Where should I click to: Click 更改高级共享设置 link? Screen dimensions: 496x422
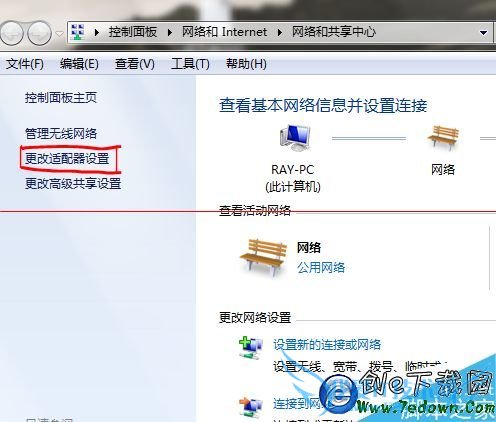pyautogui.click(x=73, y=183)
